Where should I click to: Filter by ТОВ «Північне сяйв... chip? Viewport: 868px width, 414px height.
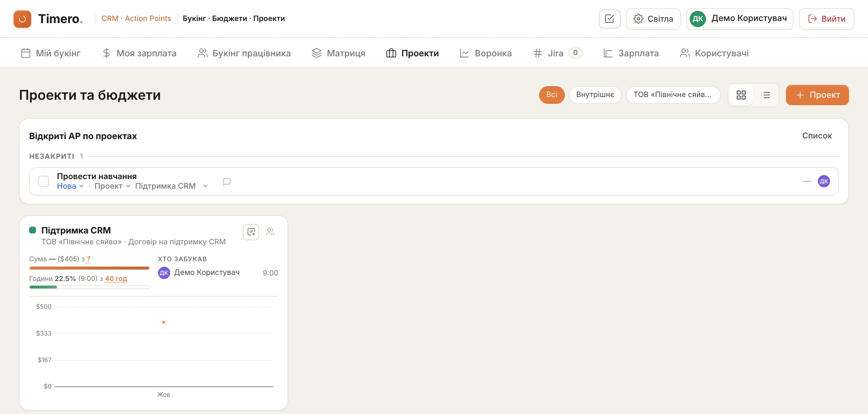point(673,95)
